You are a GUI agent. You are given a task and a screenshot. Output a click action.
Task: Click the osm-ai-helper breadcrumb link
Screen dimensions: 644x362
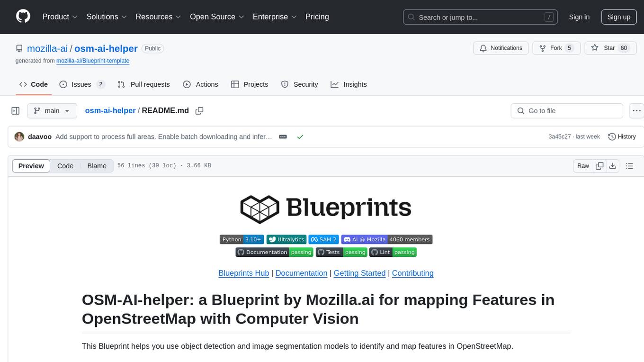(x=110, y=110)
